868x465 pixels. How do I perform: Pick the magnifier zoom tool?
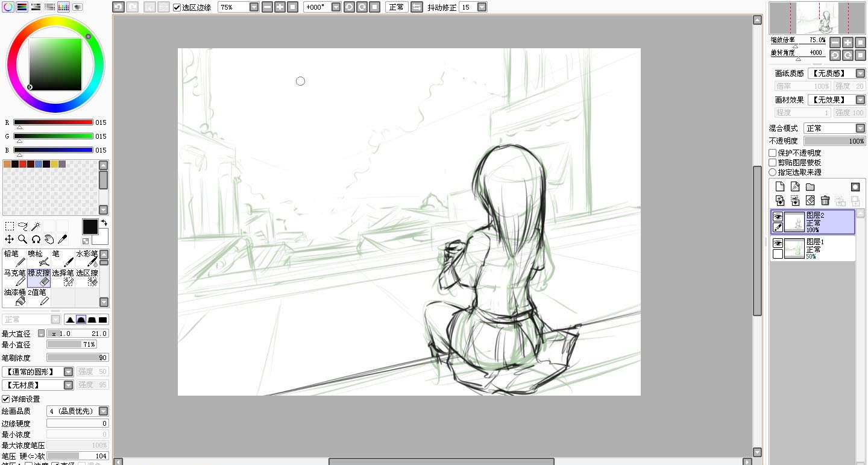[x=23, y=239]
